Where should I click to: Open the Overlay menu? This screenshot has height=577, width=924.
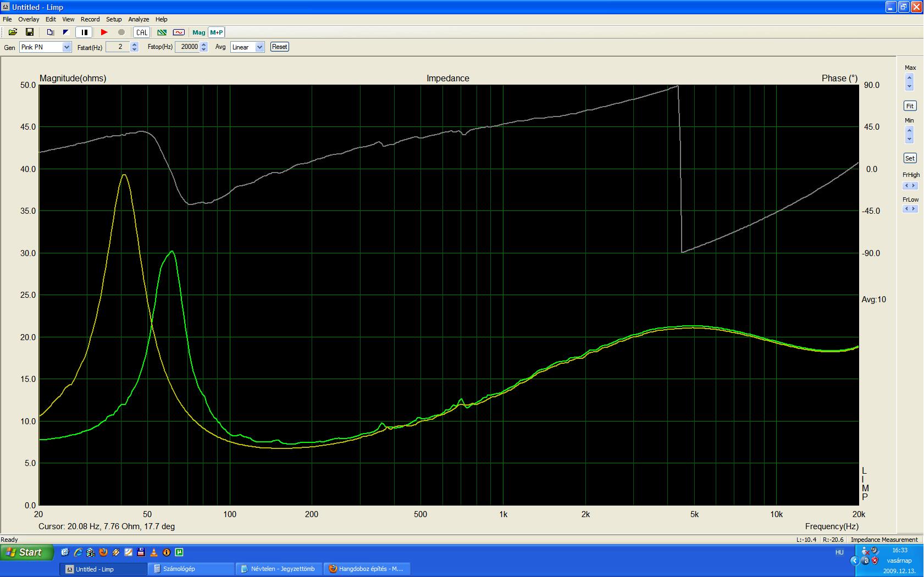(x=29, y=19)
